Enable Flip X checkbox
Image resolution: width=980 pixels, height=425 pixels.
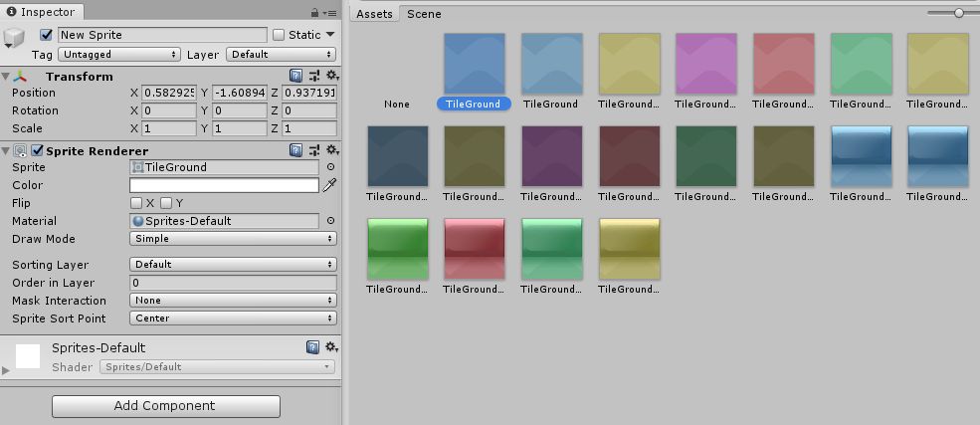point(135,203)
